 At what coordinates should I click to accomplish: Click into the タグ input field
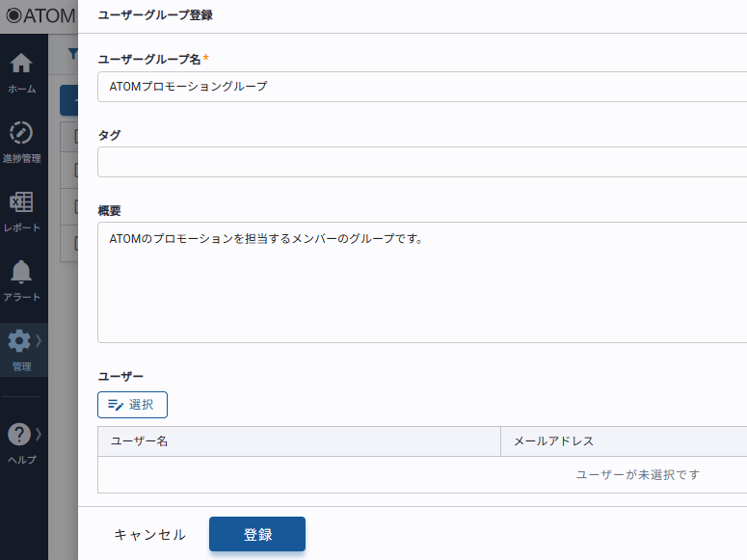point(422,162)
